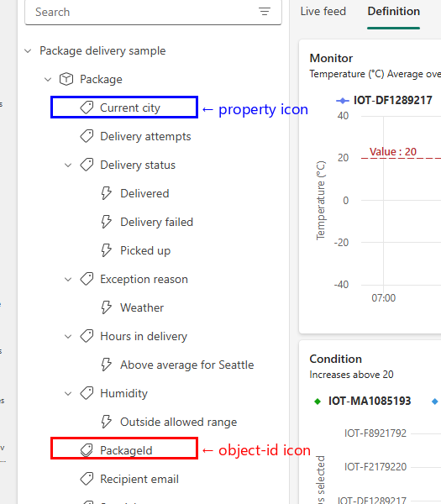Image resolution: width=441 pixels, height=504 pixels.
Task: Toggle the IOT-DF1289217 legend entry
Action: point(384,100)
